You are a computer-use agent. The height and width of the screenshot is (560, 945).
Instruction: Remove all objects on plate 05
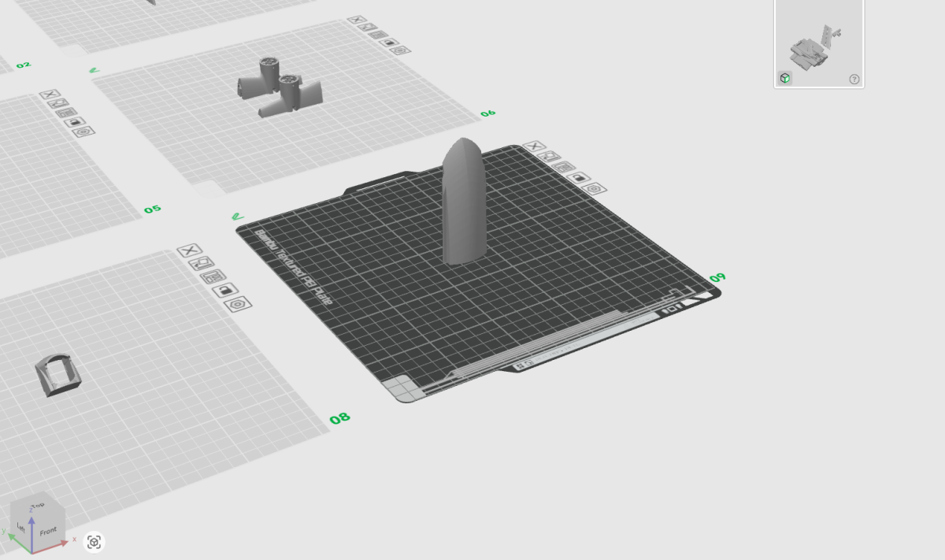pos(49,95)
